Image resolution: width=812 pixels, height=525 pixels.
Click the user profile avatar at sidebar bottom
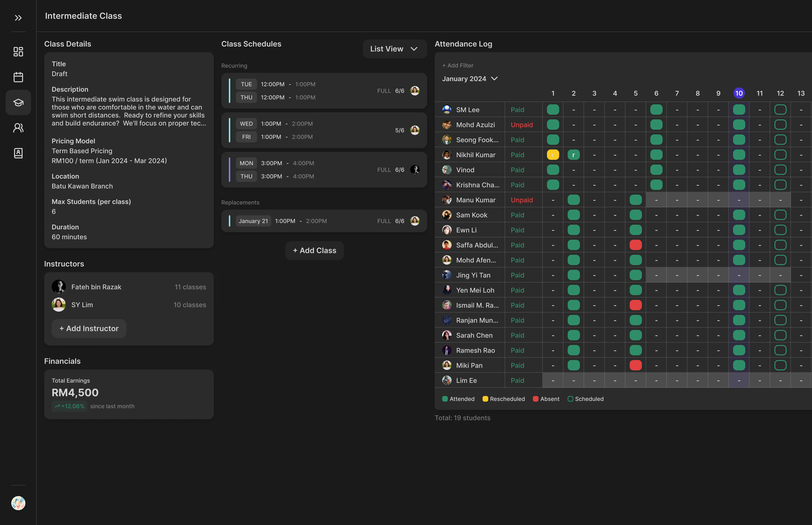(18, 503)
